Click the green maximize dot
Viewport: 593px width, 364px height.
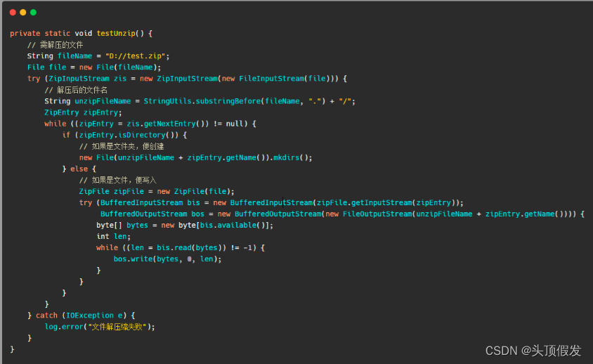coord(33,13)
